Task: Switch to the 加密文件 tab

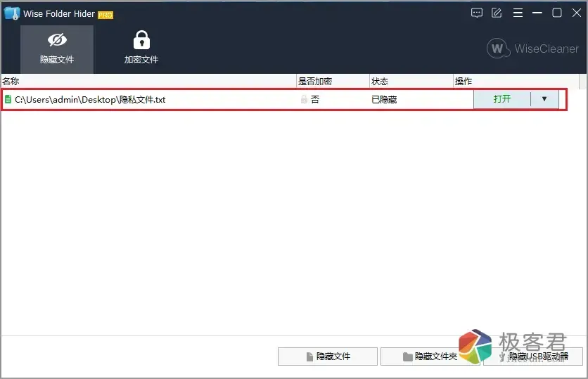Action: pos(141,49)
